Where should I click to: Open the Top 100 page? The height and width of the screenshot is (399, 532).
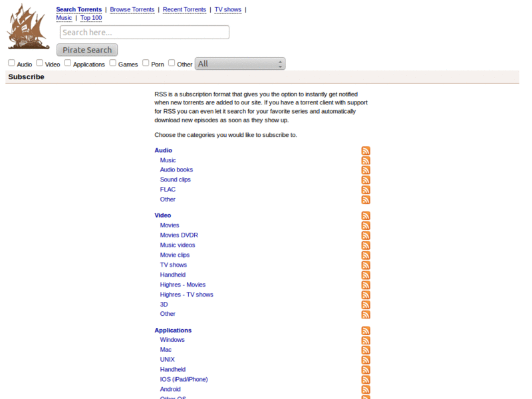(x=91, y=18)
